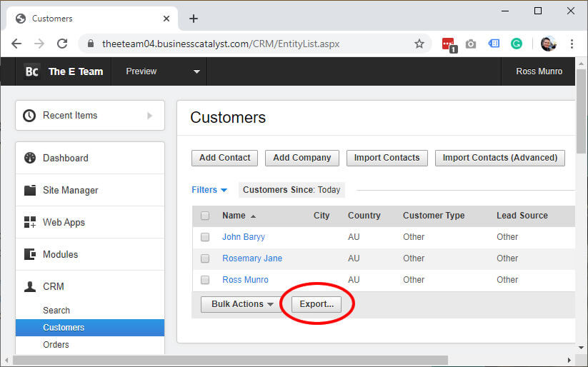Viewport: 588px width, 367px height.
Task: Click the scroll down arrow
Action: 582,348
